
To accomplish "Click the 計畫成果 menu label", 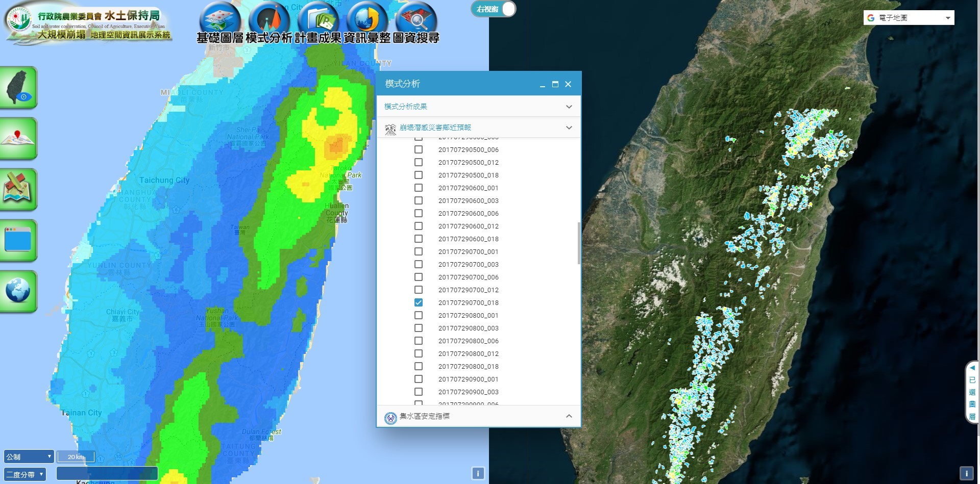I will pos(318,38).
